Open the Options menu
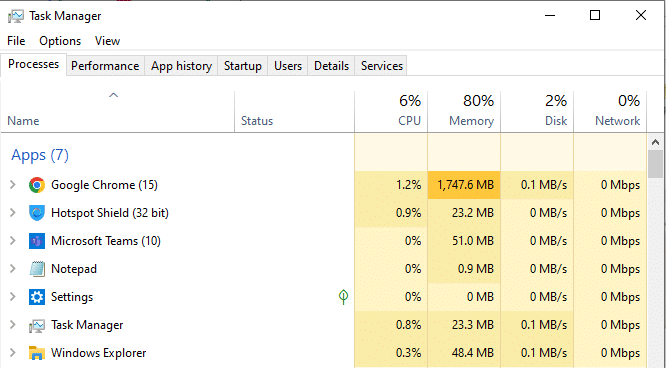The width and height of the screenshot is (666, 368). click(60, 41)
